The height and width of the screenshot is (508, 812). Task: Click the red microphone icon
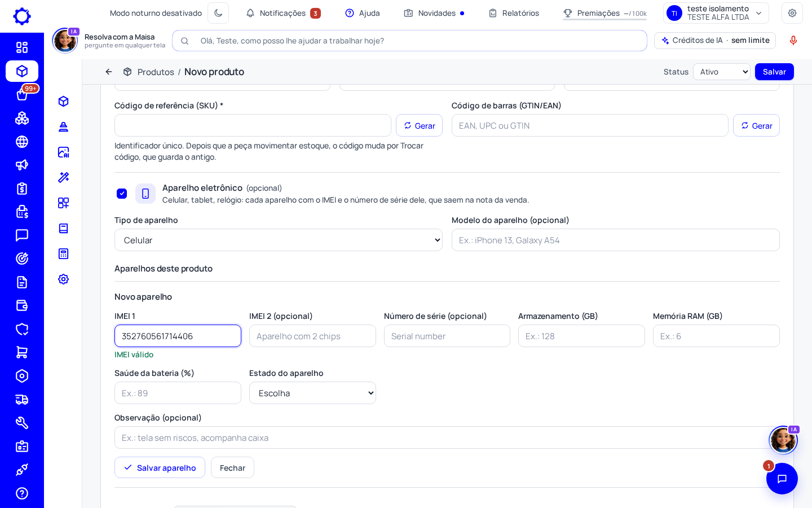point(793,41)
